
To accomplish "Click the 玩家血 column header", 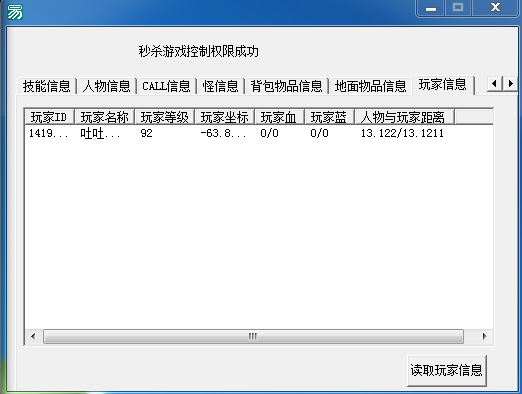I will tap(279, 117).
